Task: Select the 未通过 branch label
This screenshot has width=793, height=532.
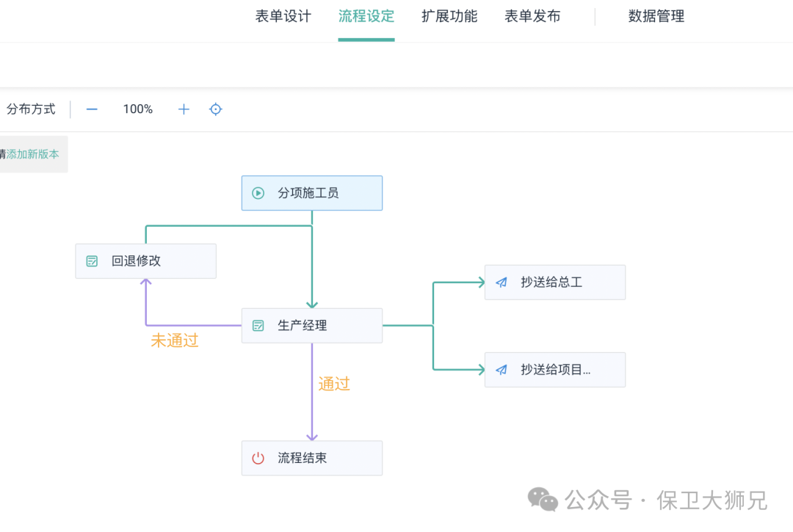Action: tap(174, 340)
